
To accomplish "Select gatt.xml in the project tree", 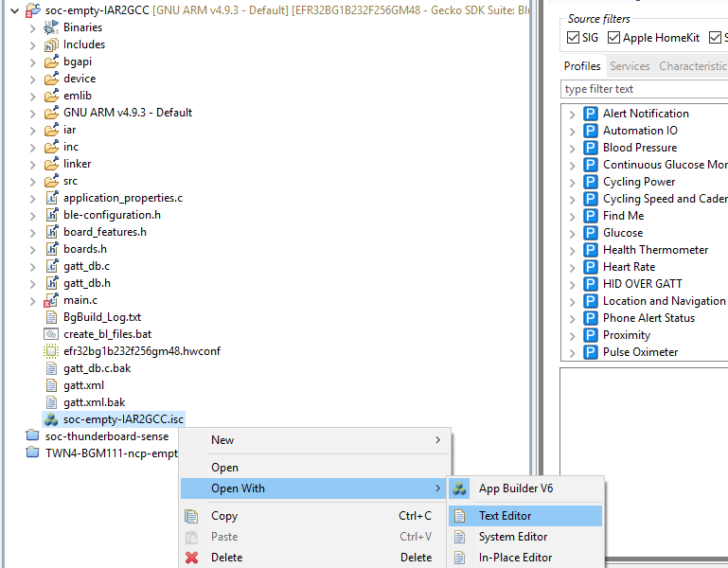I will 83,385.
